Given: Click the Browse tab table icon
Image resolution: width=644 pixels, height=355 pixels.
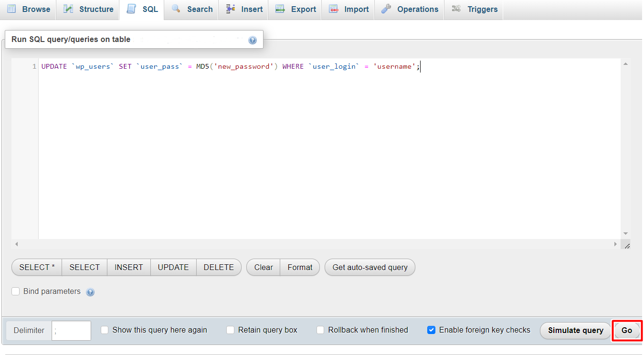Looking at the screenshot, I should pos(11,9).
